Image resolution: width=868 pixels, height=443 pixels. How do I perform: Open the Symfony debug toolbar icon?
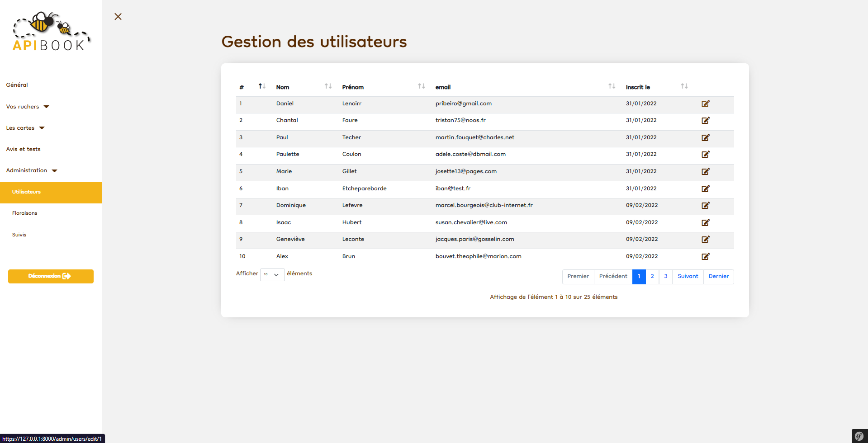click(859, 436)
